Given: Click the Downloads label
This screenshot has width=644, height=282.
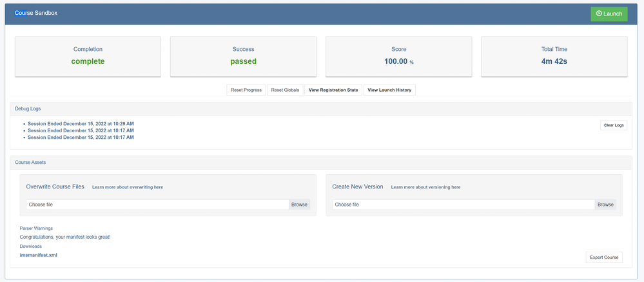Looking at the screenshot, I should [31, 247].
